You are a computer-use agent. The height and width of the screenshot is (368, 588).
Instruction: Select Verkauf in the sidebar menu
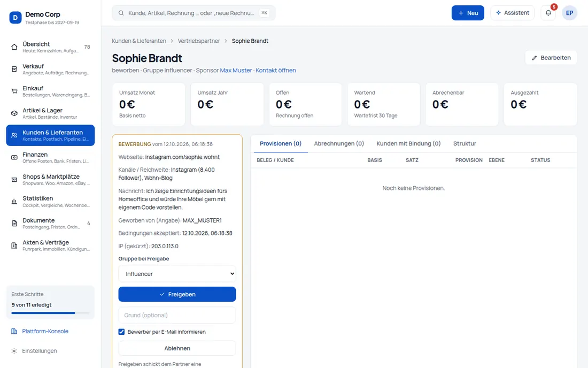click(50, 69)
